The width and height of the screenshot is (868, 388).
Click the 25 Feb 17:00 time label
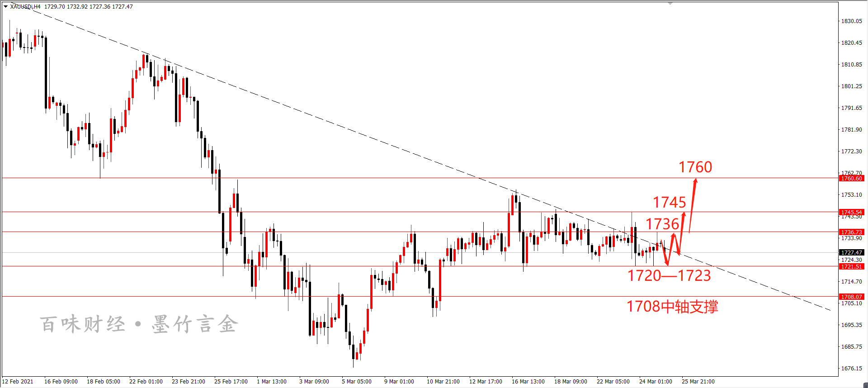click(231, 382)
